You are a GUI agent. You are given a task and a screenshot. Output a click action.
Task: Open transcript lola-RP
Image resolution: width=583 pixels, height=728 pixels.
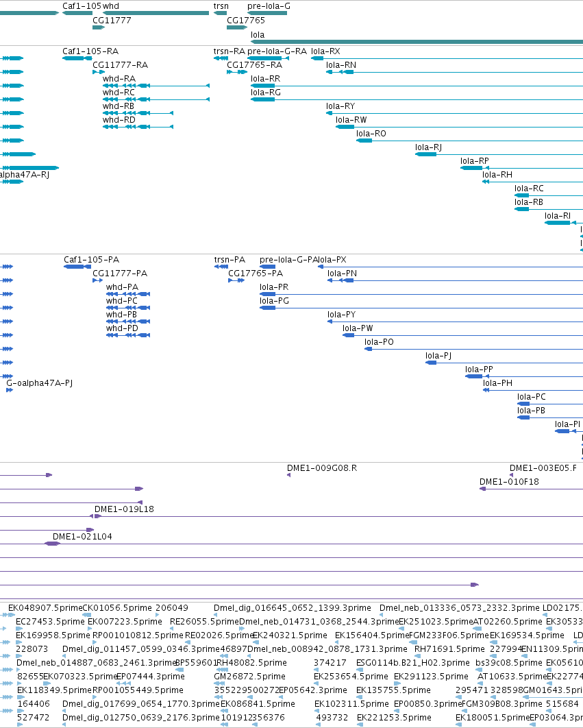pos(474,160)
